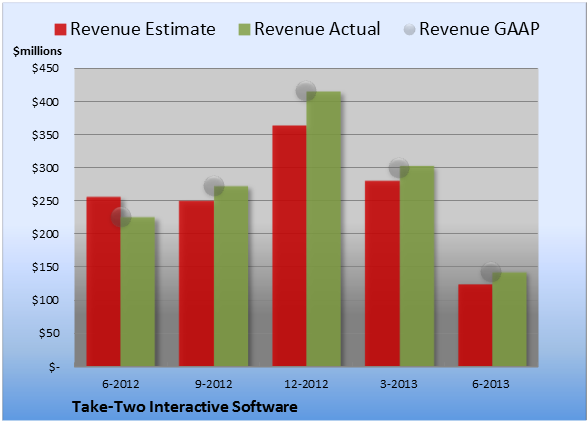Viewport: 588px width, 422px height.
Task: Click the $100 axis value
Action: [x=45, y=300]
